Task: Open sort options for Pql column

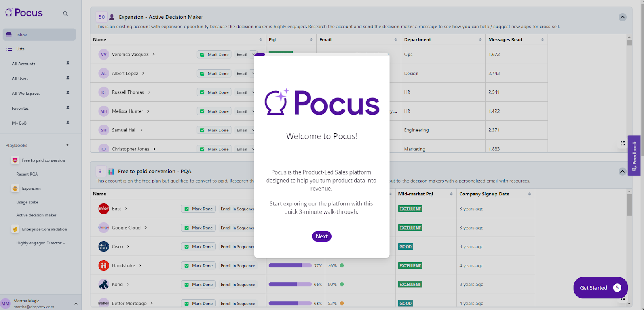Action: (x=311, y=39)
